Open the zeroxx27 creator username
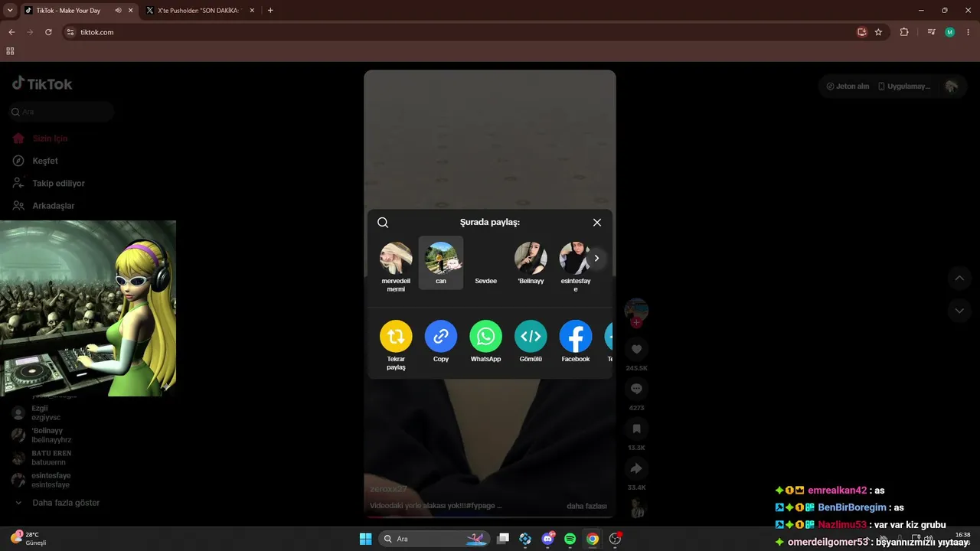This screenshot has width=980, height=551. pos(389,489)
